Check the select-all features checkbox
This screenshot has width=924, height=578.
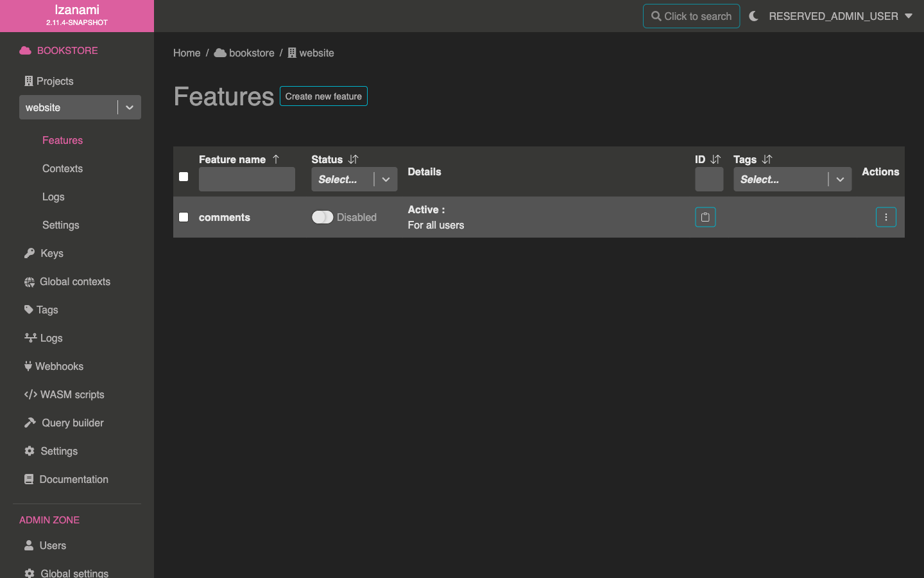point(184,177)
